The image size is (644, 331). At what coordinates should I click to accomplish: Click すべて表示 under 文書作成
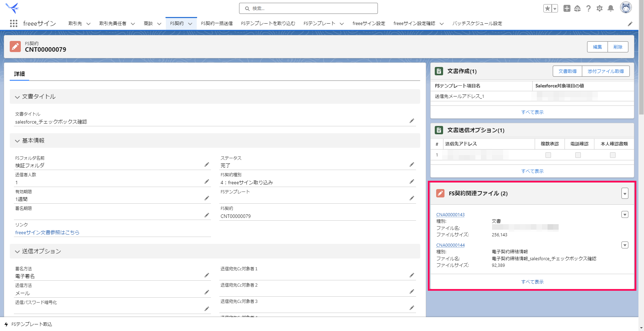532,112
